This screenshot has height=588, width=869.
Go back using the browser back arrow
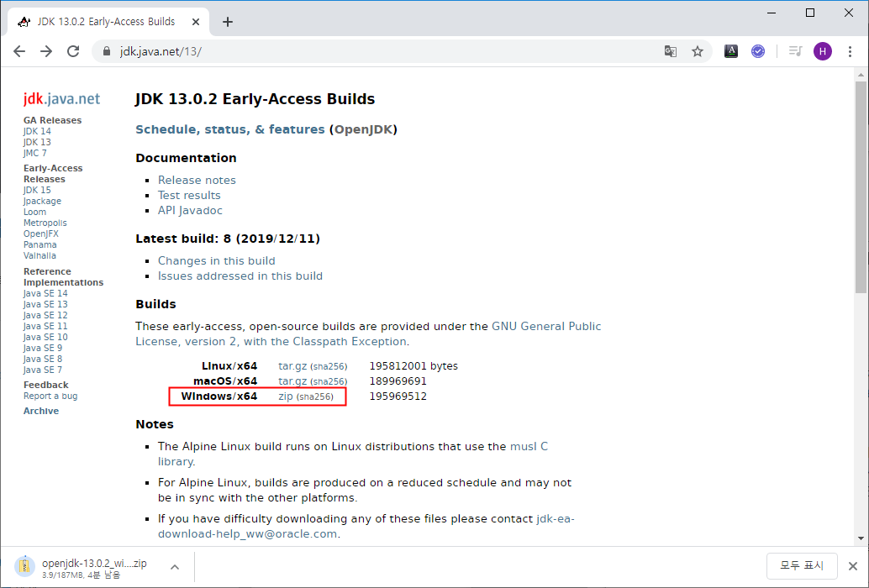(19, 51)
